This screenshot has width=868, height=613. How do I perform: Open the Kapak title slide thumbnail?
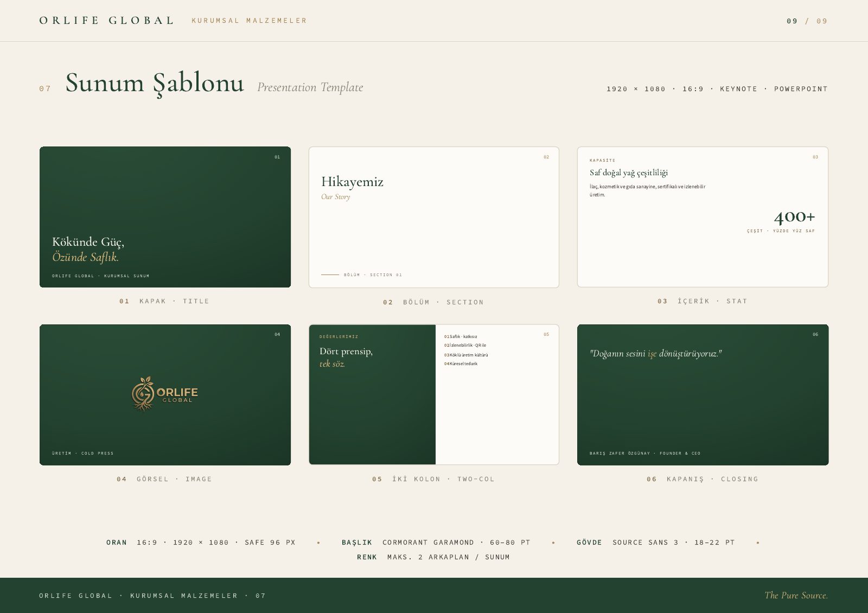tap(165, 217)
